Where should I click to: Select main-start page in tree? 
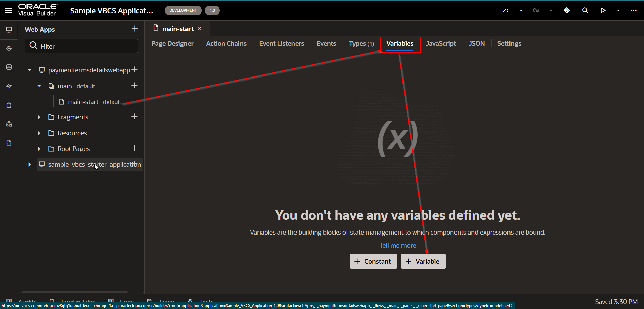click(x=89, y=101)
